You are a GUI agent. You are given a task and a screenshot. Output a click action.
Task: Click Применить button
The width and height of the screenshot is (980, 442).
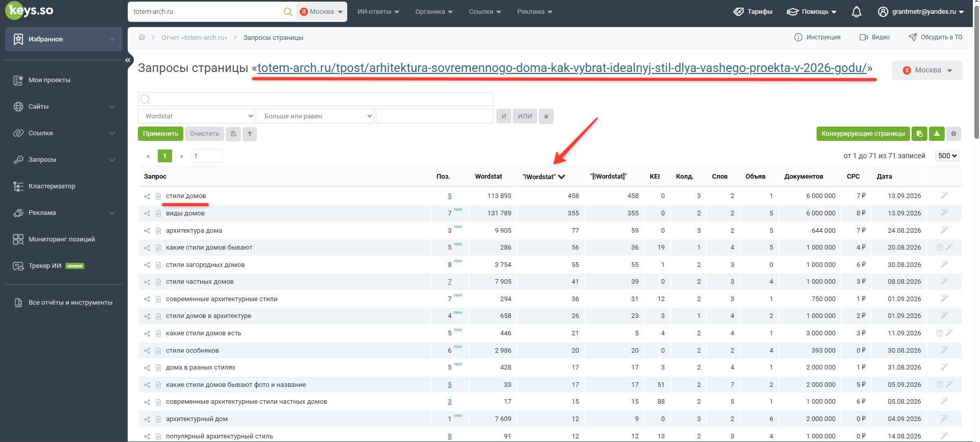point(160,134)
